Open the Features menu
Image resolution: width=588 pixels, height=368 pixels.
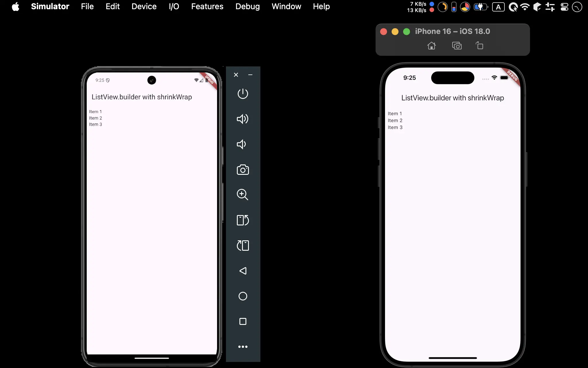[207, 6]
